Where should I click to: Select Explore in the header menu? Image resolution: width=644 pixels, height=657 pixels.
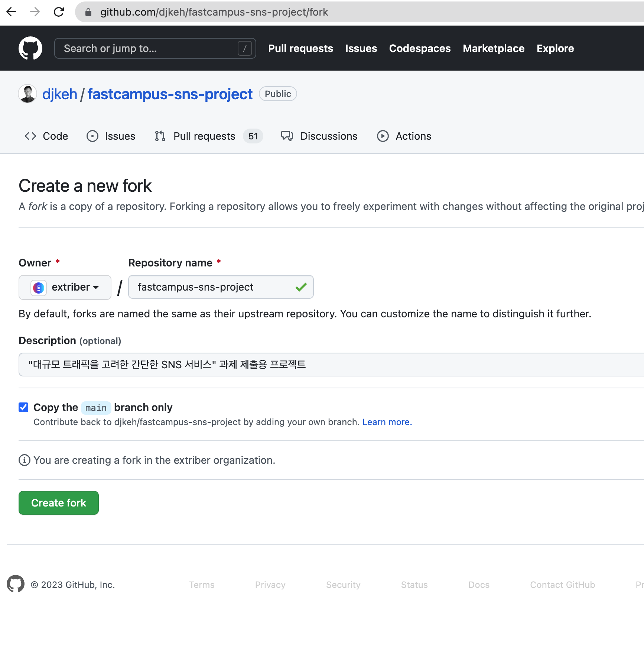555,48
